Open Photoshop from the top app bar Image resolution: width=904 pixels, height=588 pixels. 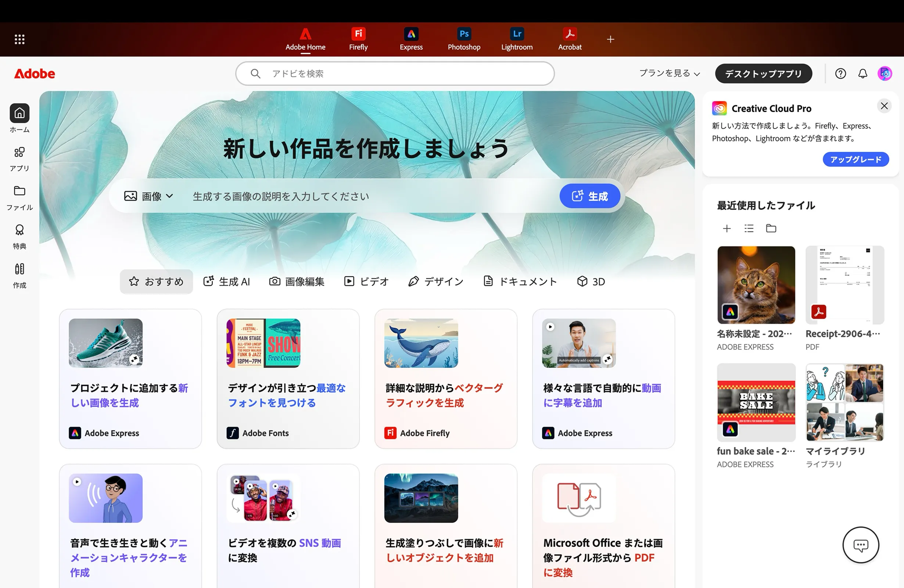(x=463, y=39)
